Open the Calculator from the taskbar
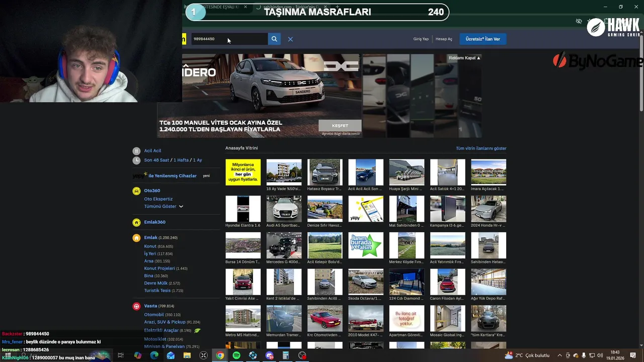The height and width of the screenshot is (362, 644). [286, 355]
